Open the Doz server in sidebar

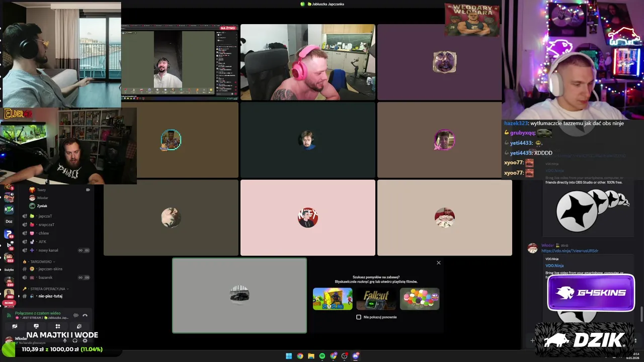(9, 221)
